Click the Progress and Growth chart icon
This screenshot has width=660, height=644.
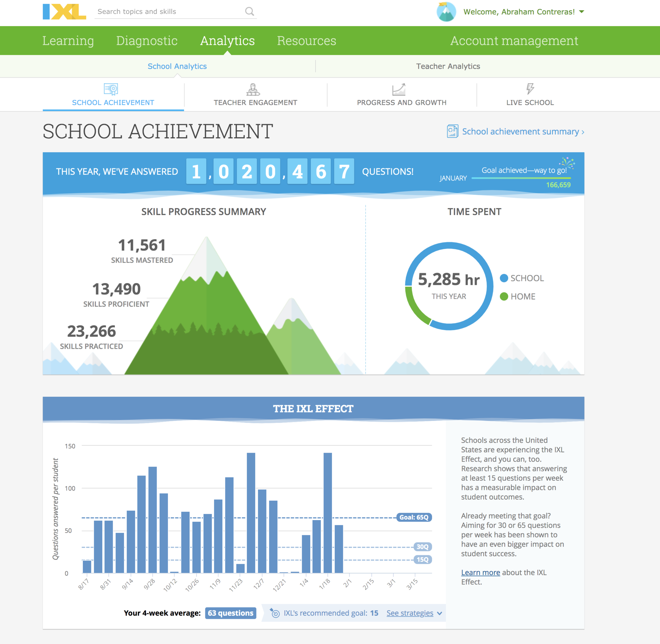tap(399, 89)
